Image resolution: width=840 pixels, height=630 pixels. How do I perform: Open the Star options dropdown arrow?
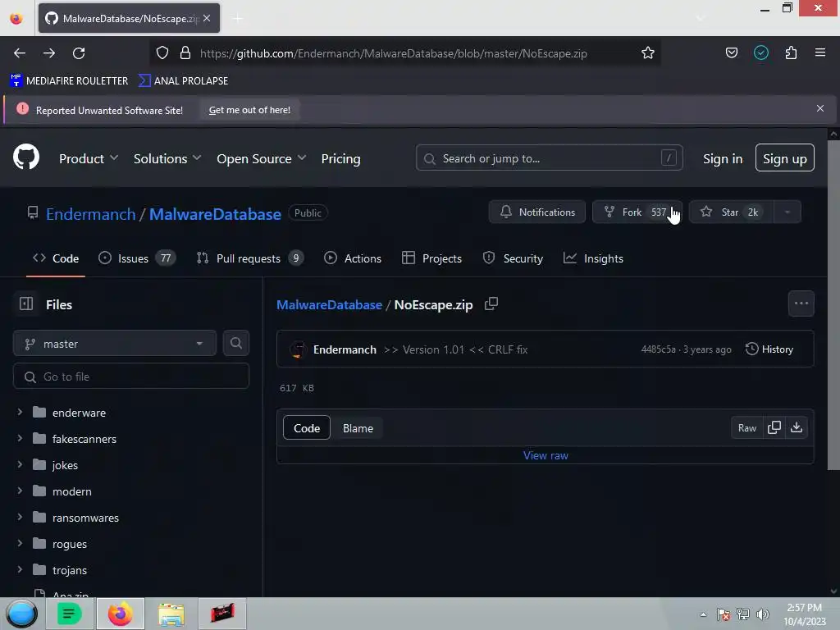(787, 212)
